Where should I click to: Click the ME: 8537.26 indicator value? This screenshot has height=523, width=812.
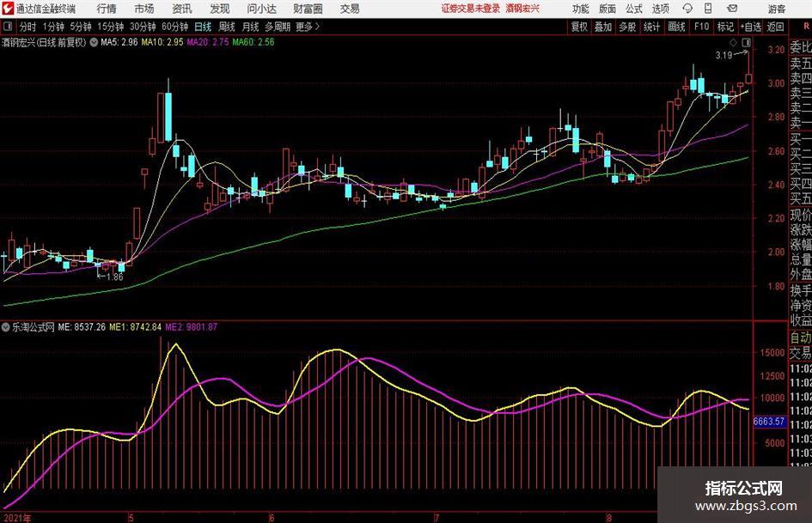click(82, 327)
